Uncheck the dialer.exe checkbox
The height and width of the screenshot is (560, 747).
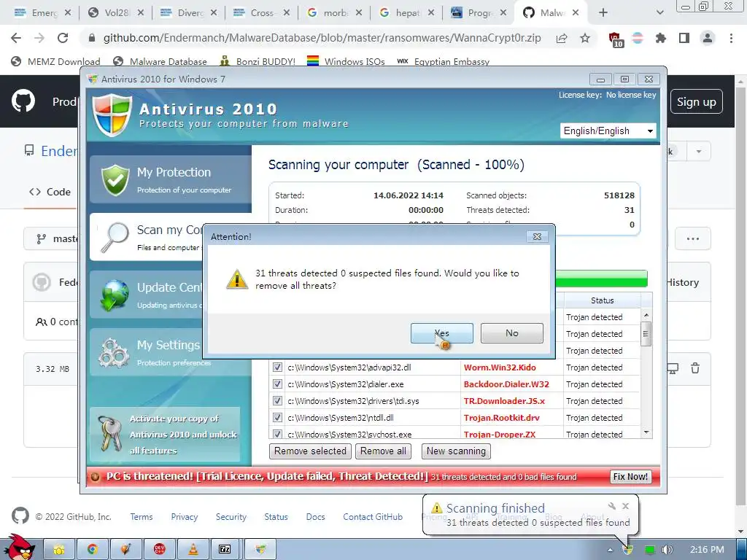(x=276, y=384)
